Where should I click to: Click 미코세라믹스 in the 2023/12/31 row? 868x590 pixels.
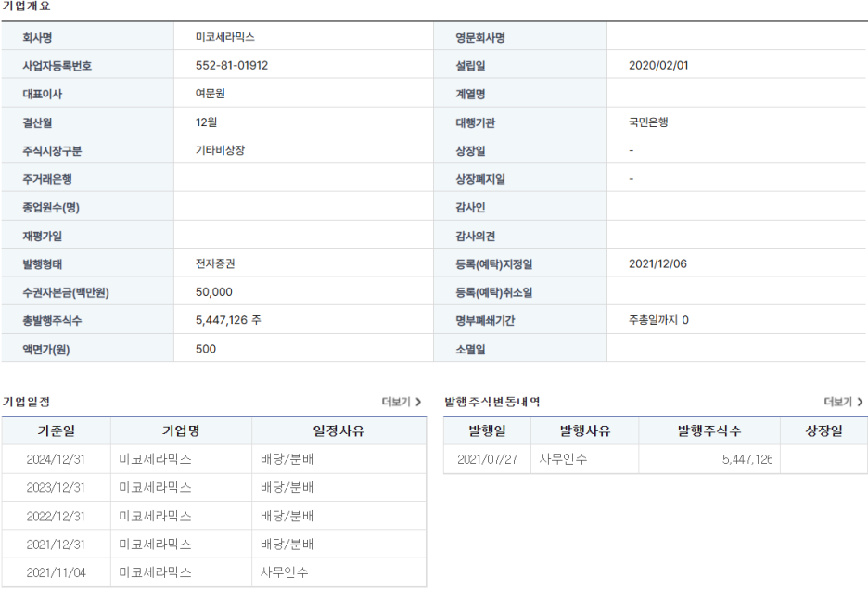coord(155,488)
